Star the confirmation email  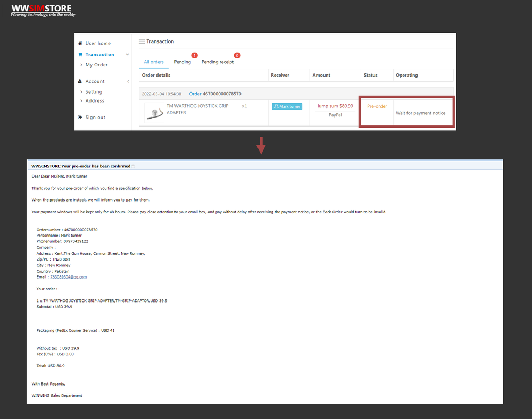(x=133, y=166)
